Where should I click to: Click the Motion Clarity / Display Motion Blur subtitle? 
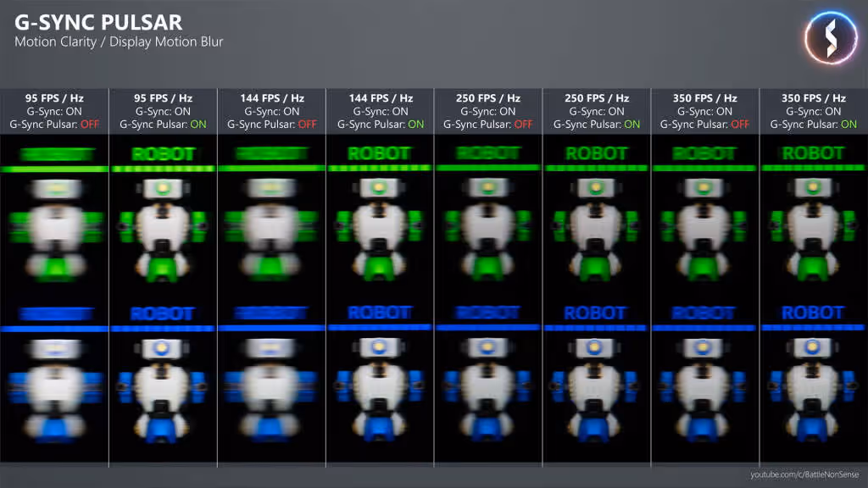[116, 41]
